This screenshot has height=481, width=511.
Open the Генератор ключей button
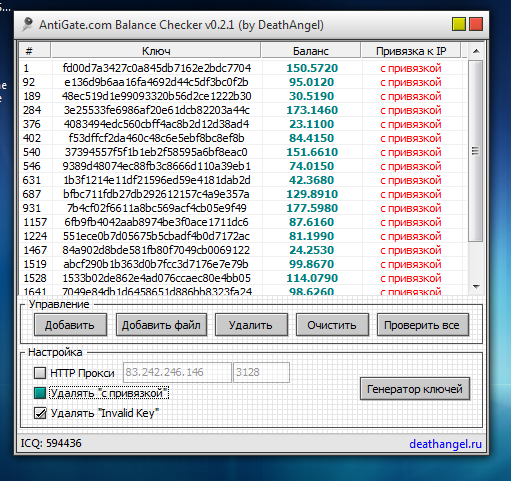point(415,389)
